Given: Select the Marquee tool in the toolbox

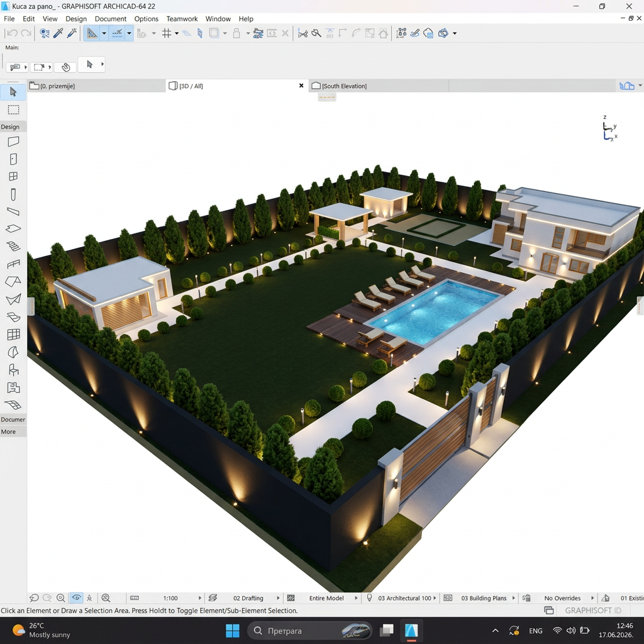Looking at the screenshot, I should click(13, 109).
